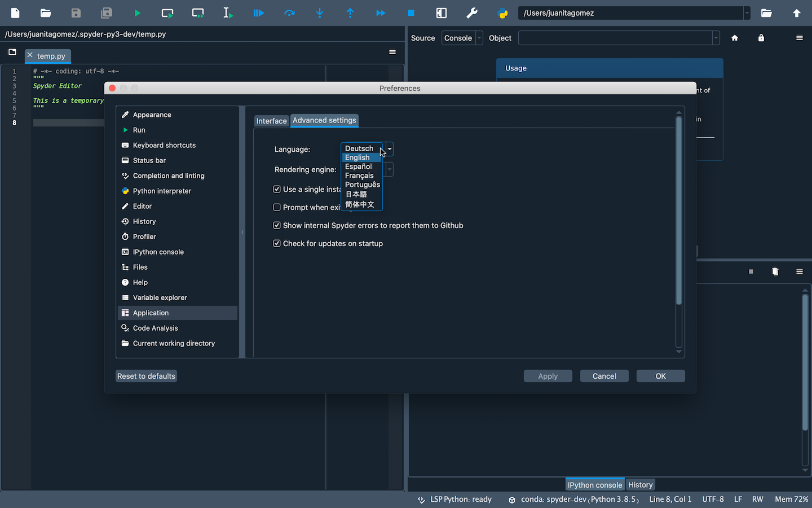Screen dimensions: 812x508
Task: Enable the Prompt when exiting checkbox
Action: (x=277, y=207)
